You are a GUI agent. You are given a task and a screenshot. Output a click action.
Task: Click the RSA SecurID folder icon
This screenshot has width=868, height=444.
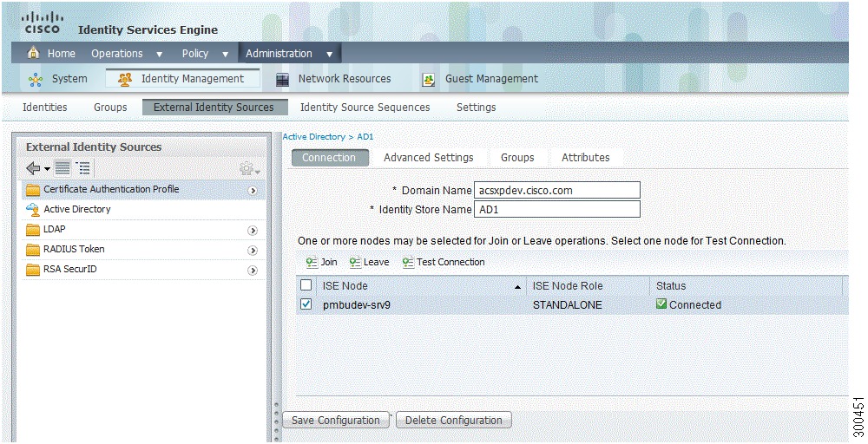click(x=33, y=270)
